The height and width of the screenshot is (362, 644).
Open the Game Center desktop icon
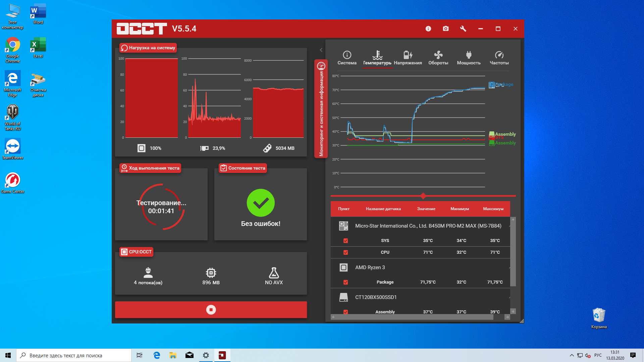tap(12, 183)
